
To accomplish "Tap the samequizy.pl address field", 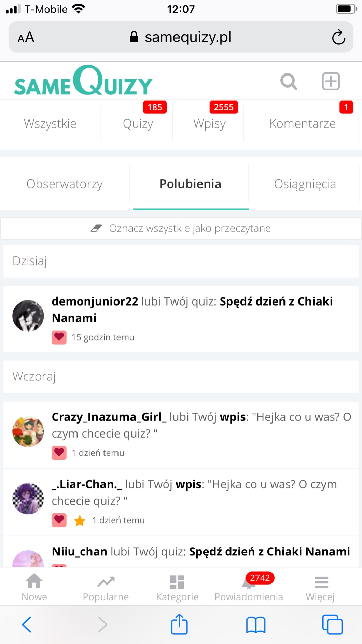I will pyautogui.click(x=181, y=37).
